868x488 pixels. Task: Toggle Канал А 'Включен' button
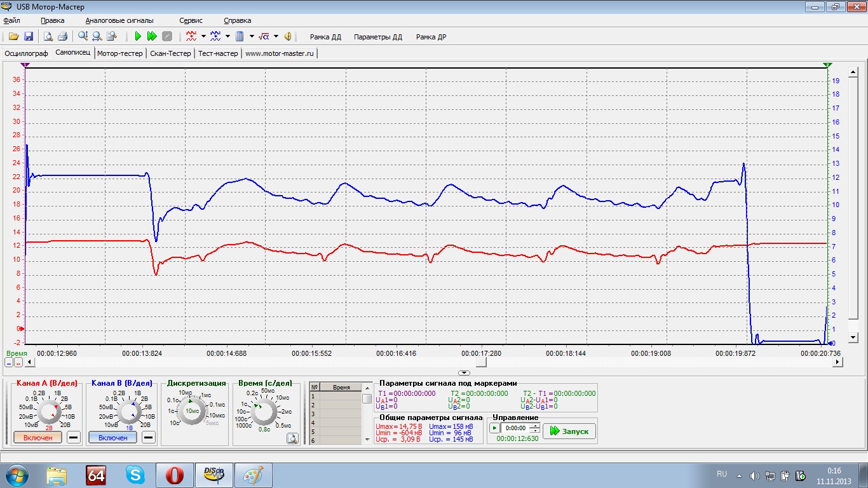[x=37, y=438]
